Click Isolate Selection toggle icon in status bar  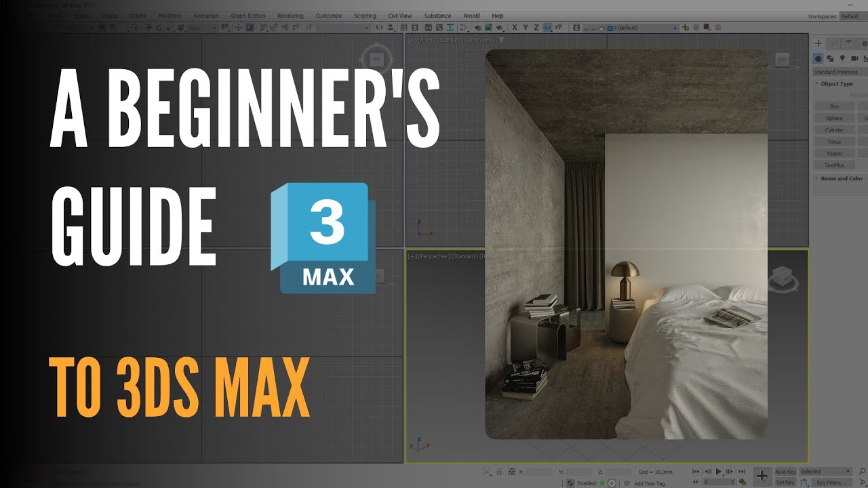(487, 472)
